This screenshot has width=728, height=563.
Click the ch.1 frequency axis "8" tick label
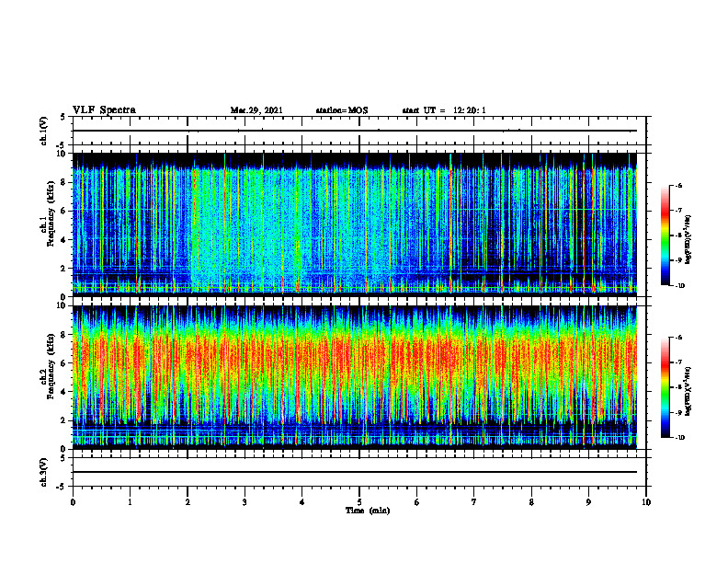pyautogui.click(x=64, y=182)
